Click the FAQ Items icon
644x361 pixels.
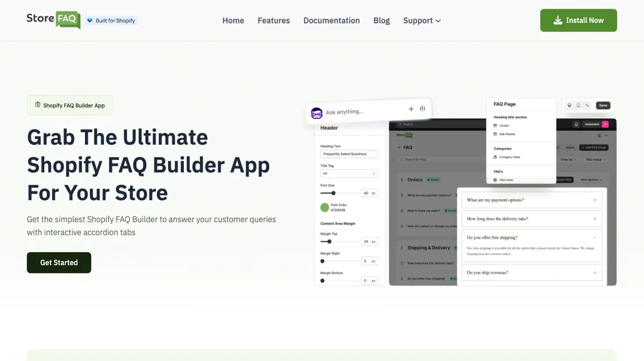point(495,180)
